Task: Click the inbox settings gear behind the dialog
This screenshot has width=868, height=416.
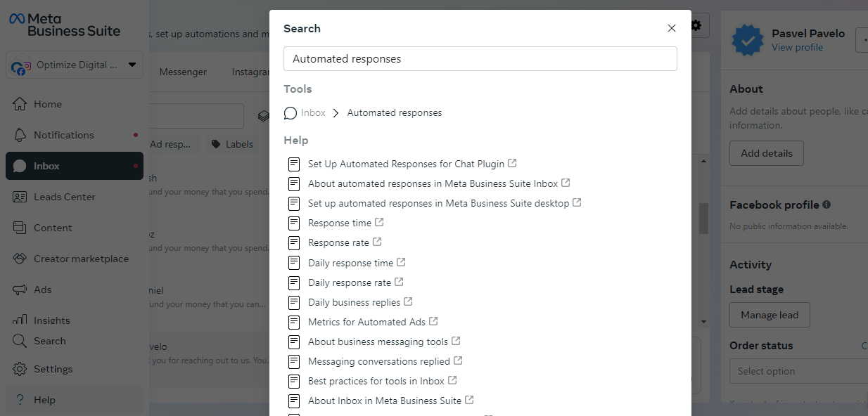Action: point(696,25)
